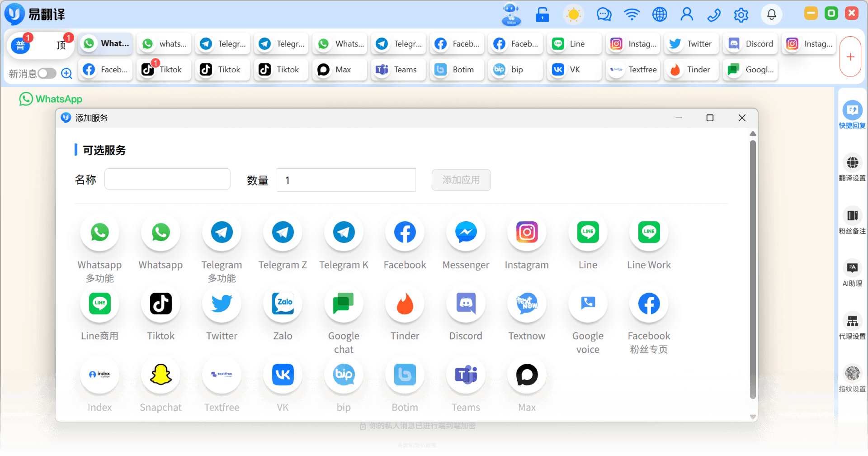Viewport: 868px width, 456px height.
Task: Switch to the Discord tab in the tab bar
Action: point(750,44)
